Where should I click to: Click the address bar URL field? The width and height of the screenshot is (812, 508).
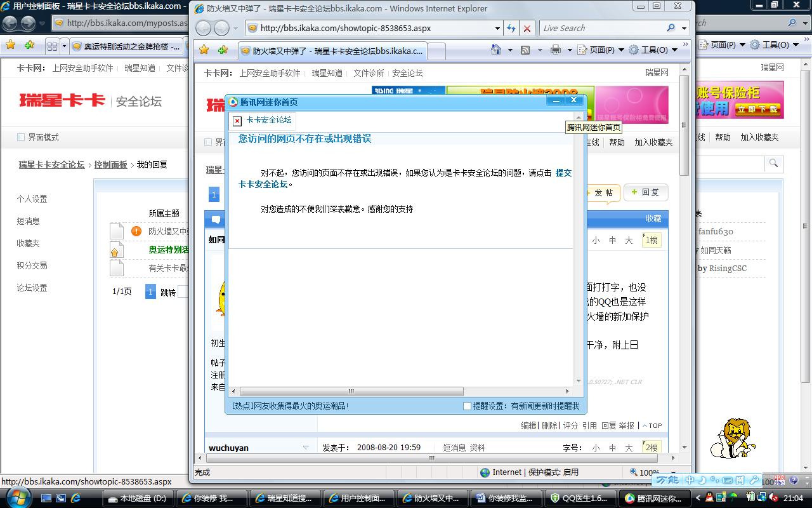(376, 28)
